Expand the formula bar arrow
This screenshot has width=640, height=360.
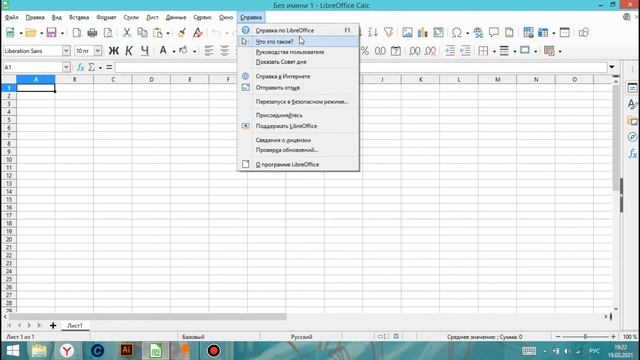point(612,67)
